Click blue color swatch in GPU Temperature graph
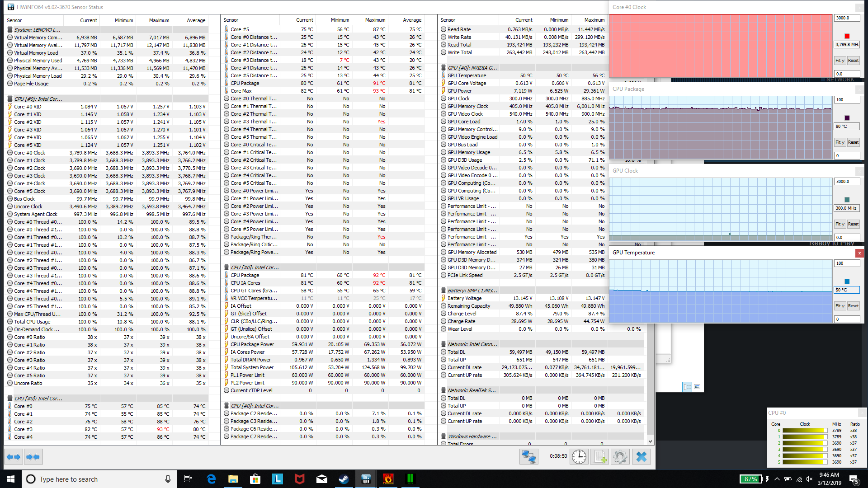 coord(847,282)
